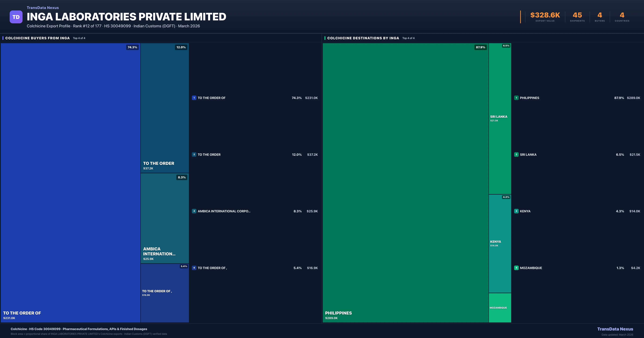Click green rank badge 2 beside SRI LANKA
Screen dimensions: 644x338
516,155
